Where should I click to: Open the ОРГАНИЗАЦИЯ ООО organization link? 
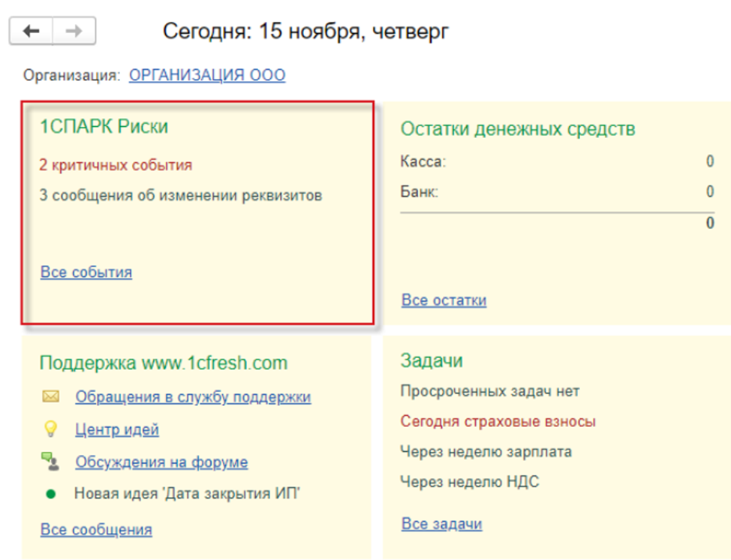pyautogui.click(x=207, y=75)
